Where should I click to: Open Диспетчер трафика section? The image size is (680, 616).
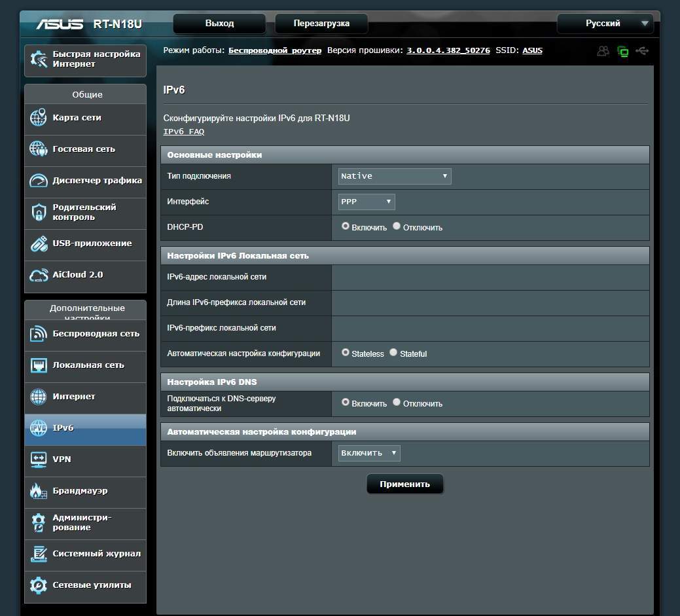pyautogui.click(x=86, y=181)
